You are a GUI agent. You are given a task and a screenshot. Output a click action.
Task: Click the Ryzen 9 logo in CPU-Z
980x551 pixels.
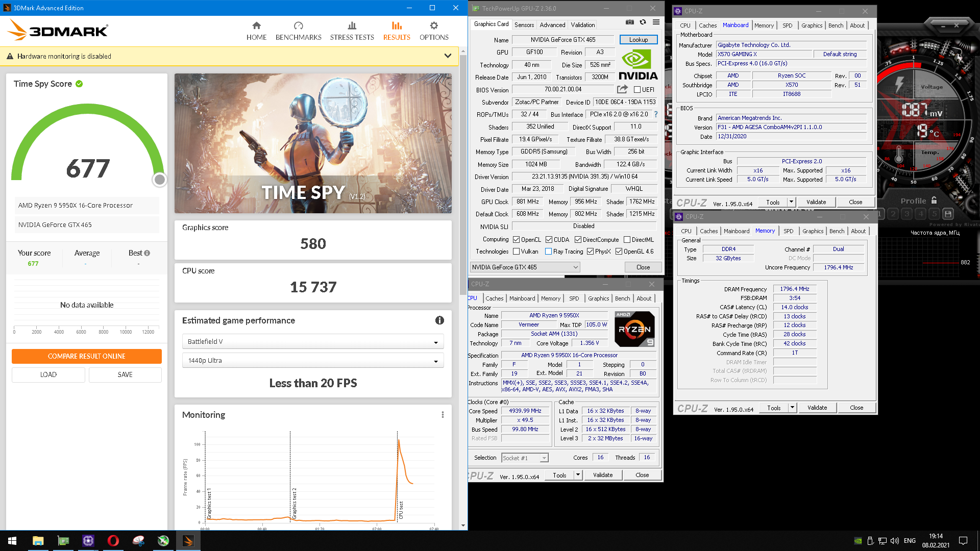pos(634,329)
